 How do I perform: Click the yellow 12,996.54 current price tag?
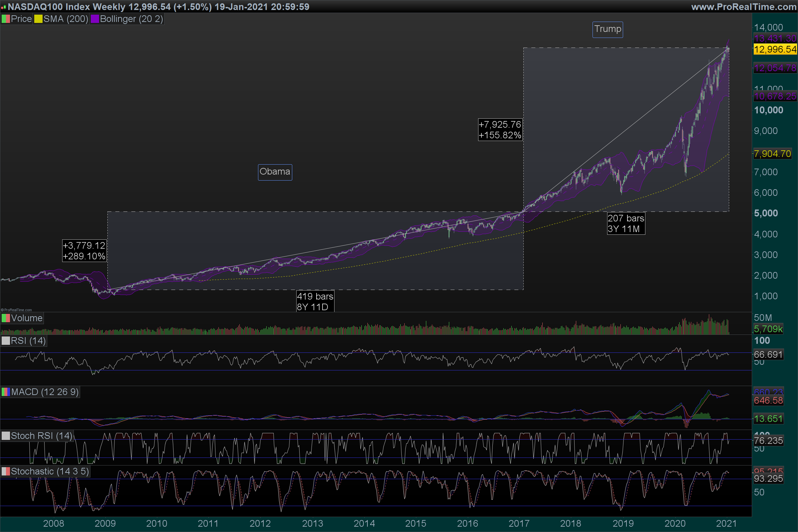[x=775, y=50]
